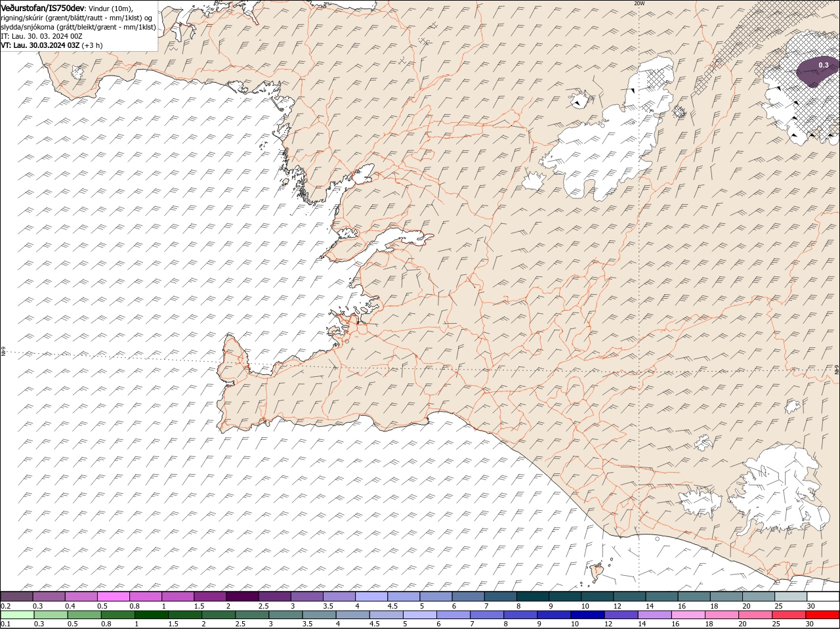Click pale lavender bottom-row legend swatch between 5 and 6

point(420,615)
